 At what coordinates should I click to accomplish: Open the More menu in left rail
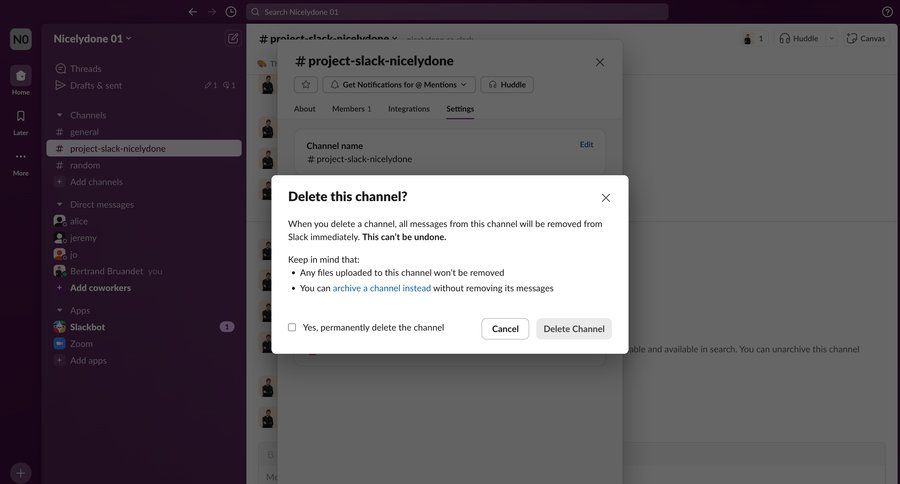coord(21,156)
